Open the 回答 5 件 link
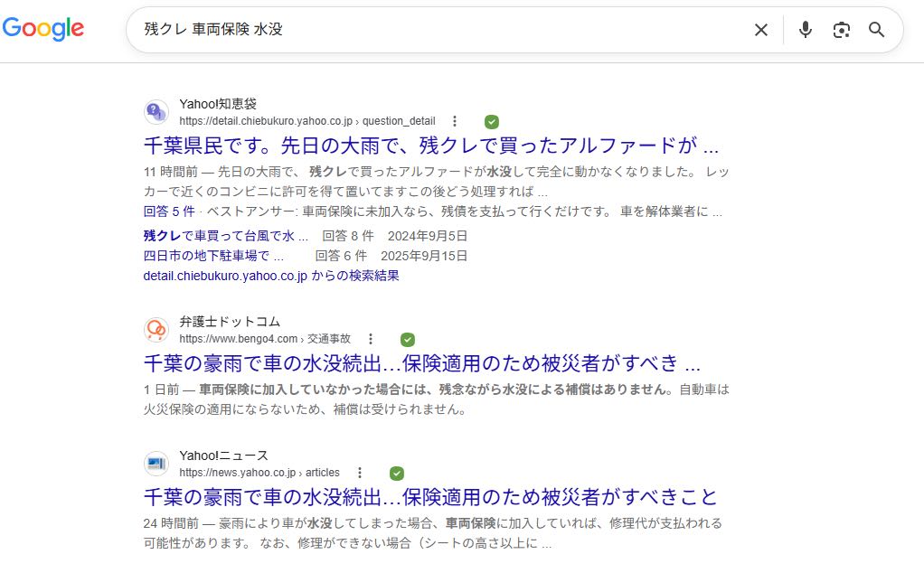Screen dimensions: 924x573 tap(169, 211)
